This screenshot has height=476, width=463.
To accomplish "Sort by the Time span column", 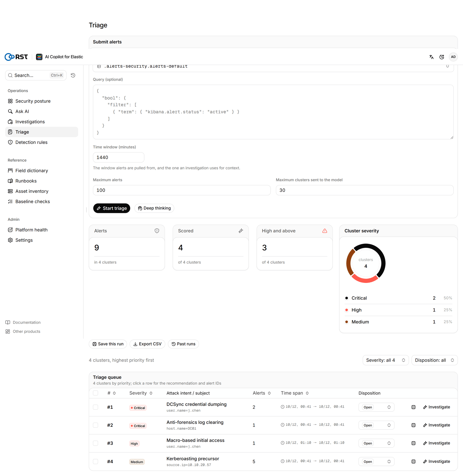I will pyautogui.click(x=295, y=393).
